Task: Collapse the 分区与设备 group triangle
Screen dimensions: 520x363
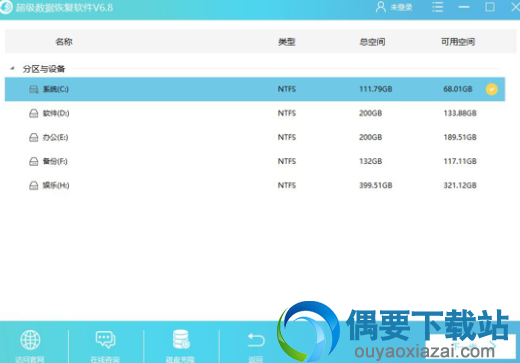Action: pos(12,68)
